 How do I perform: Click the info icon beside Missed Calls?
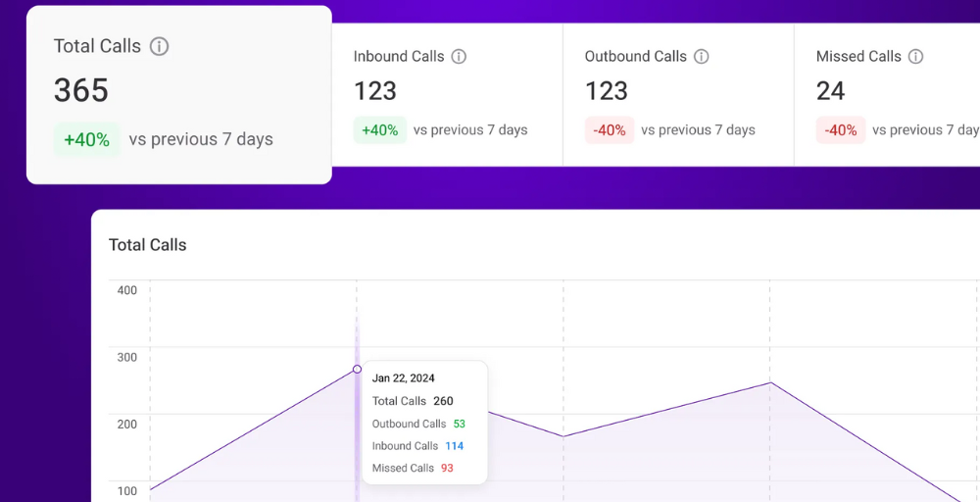915,56
